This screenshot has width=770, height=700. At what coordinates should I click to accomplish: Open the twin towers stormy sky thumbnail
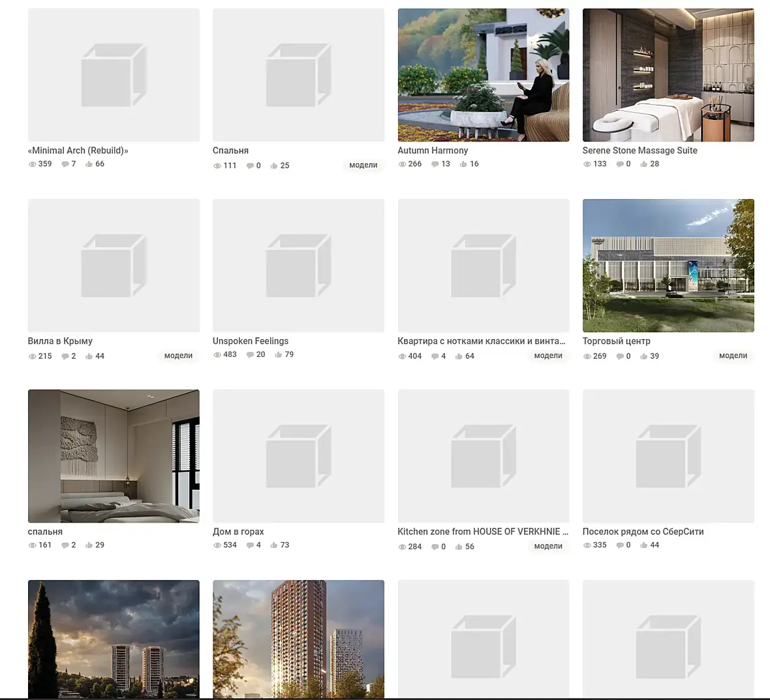pyautogui.click(x=114, y=639)
